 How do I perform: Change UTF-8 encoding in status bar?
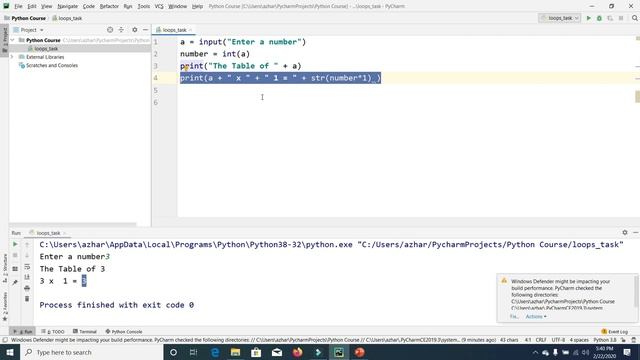[x=558, y=340]
